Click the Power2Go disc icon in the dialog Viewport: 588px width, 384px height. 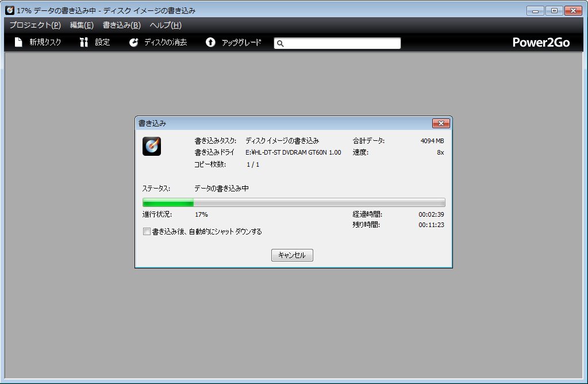(152, 146)
